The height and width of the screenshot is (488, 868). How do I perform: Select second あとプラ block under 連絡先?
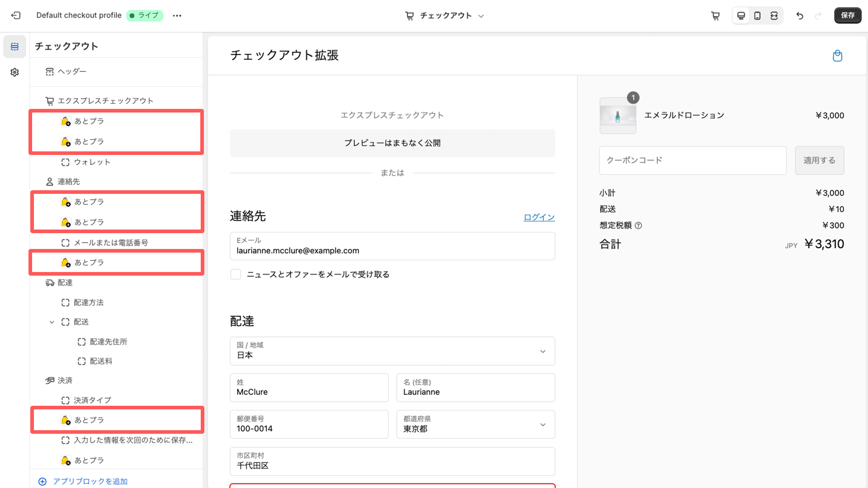pyautogui.click(x=116, y=222)
